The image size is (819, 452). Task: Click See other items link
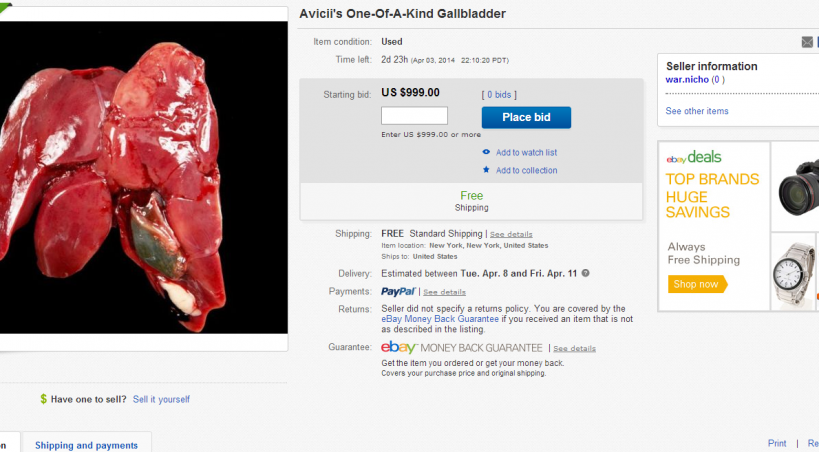coord(697,111)
